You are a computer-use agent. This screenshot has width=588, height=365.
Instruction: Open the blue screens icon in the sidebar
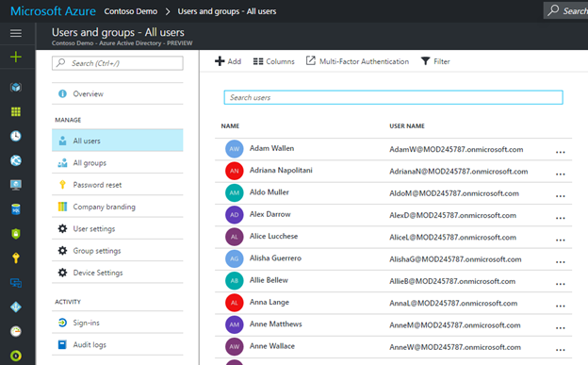coord(16,283)
